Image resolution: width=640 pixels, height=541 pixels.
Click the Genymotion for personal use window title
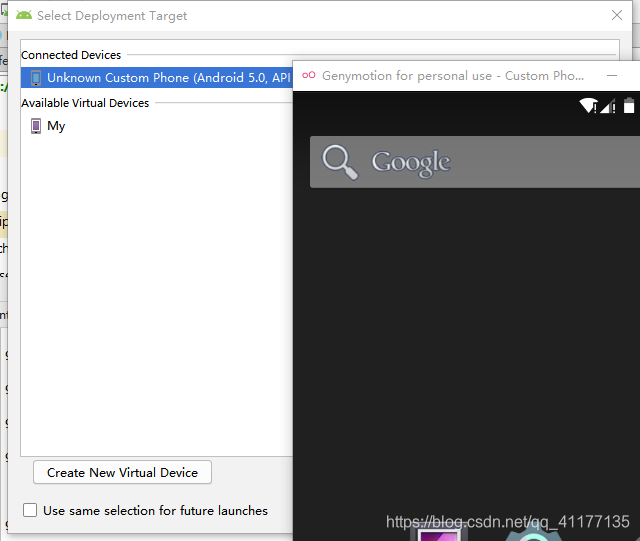pyautogui.click(x=453, y=76)
